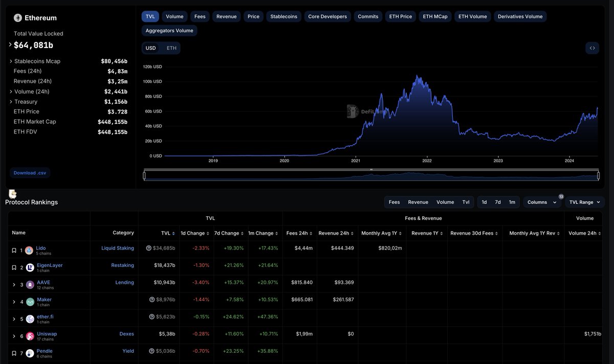Click the Download .csv button
The height and width of the screenshot is (364, 614).
tap(30, 173)
